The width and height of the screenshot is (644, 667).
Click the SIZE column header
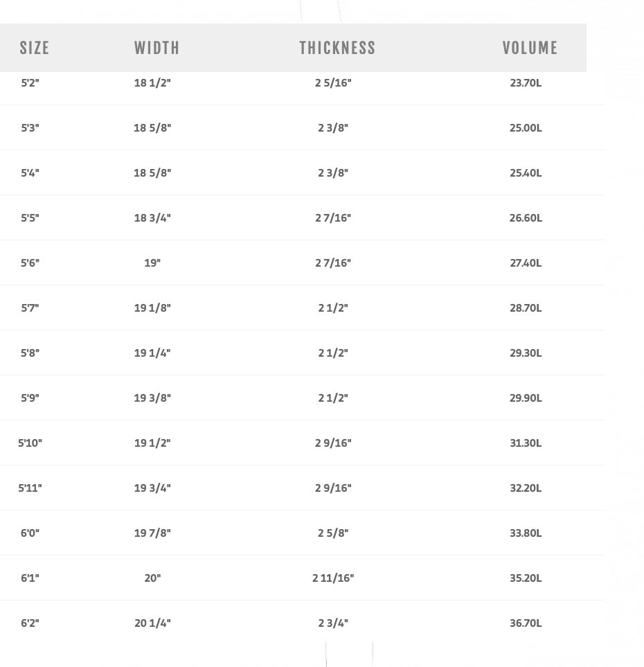35,48
